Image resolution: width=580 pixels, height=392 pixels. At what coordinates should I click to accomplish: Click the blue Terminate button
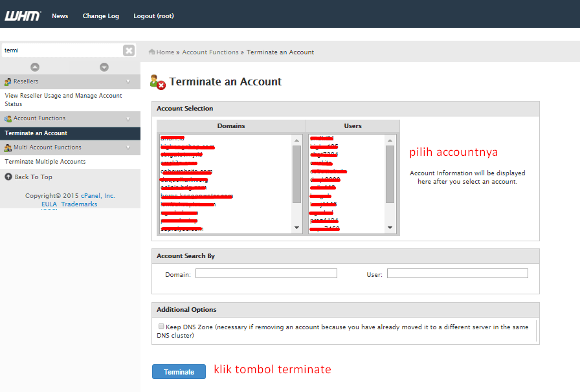click(179, 372)
